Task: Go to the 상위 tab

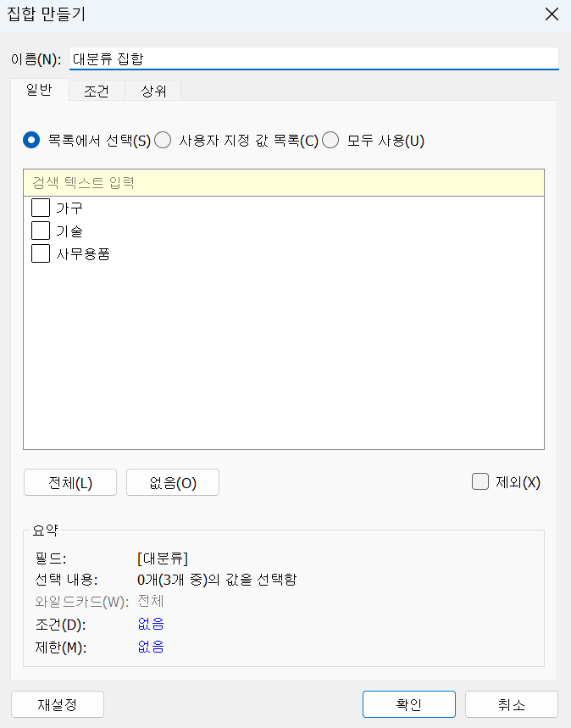Action: (x=152, y=92)
